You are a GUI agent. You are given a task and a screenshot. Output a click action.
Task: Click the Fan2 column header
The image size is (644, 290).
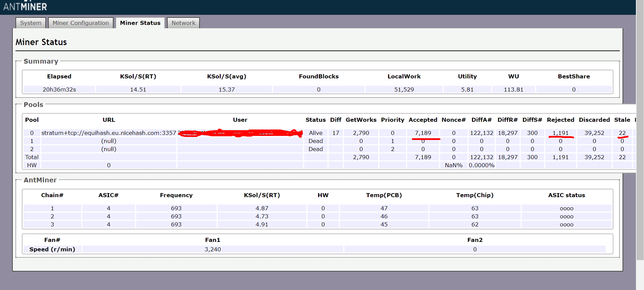click(475, 240)
